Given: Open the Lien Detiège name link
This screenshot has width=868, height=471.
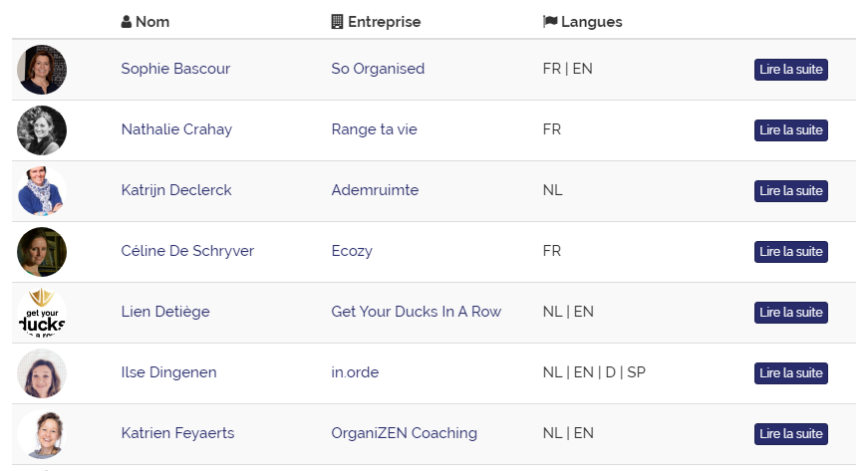Looking at the screenshot, I should tap(165, 312).
